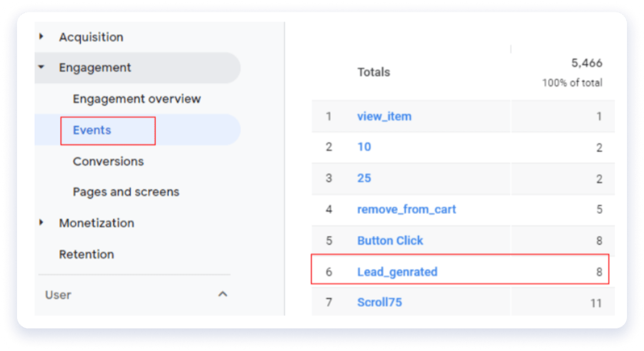Click the User section header
Screen dimensions: 644x351
point(135,295)
